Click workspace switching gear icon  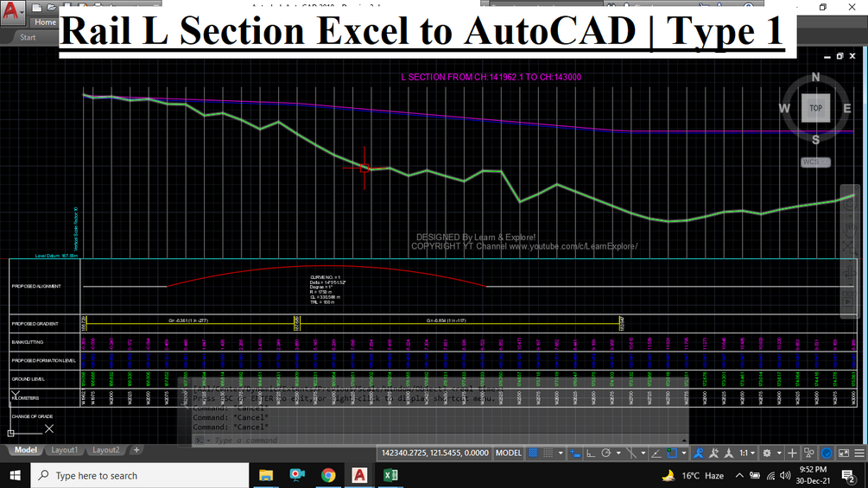(767, 453)
